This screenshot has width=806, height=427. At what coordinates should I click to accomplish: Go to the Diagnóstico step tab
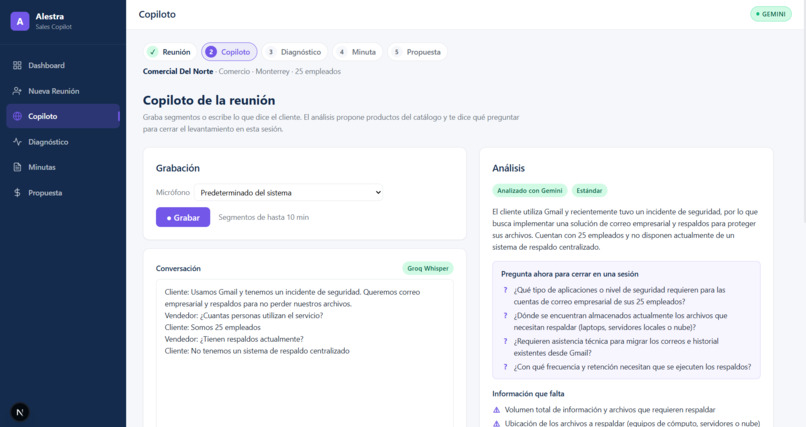pyautogui.click(x=295, y=52)
